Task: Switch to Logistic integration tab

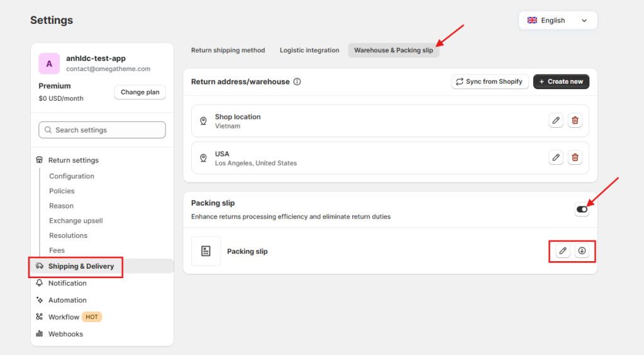Action: click(x=309, y=50)
